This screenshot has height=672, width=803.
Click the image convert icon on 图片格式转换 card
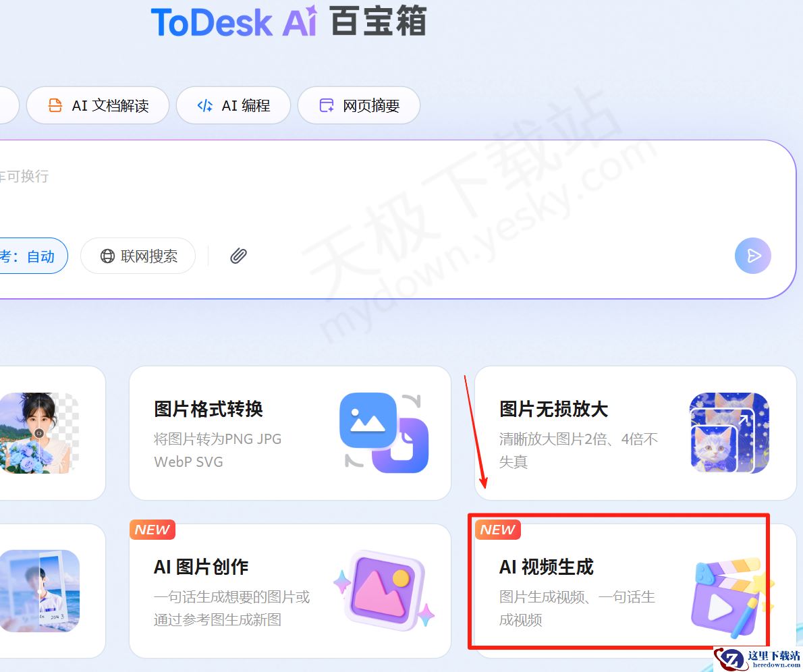384,432
